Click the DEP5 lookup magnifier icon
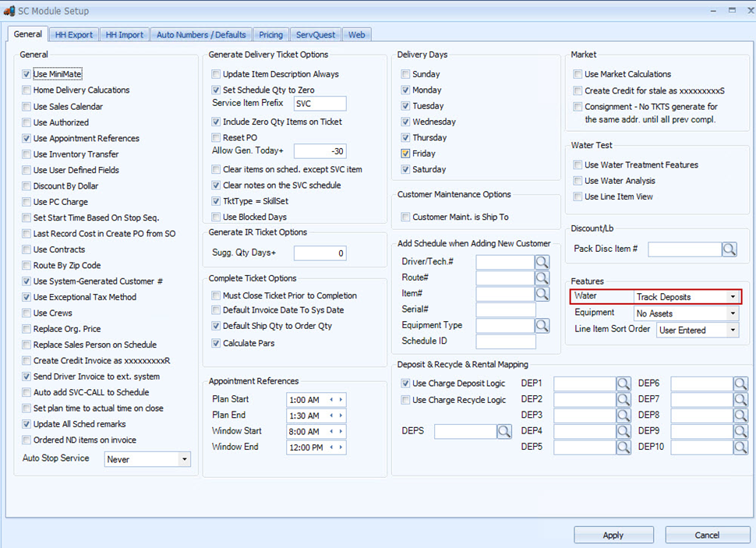The image size is (756, 548). [624, 447]
